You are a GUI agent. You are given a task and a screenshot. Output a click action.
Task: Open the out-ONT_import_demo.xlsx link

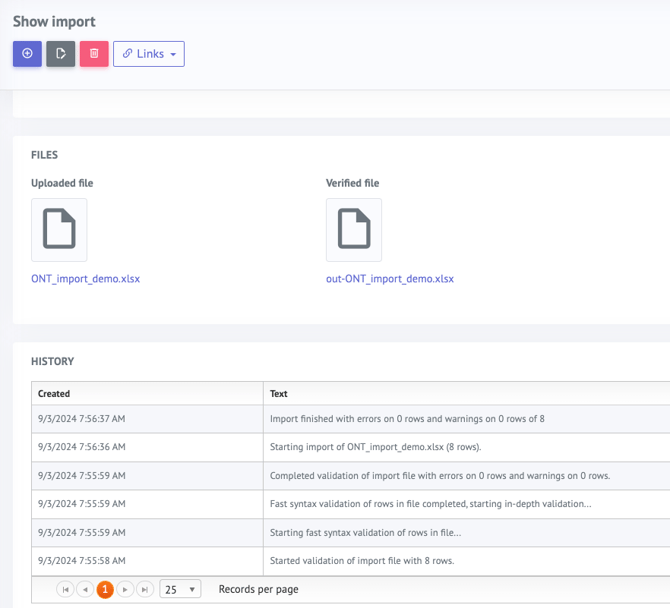click(390, 279)
